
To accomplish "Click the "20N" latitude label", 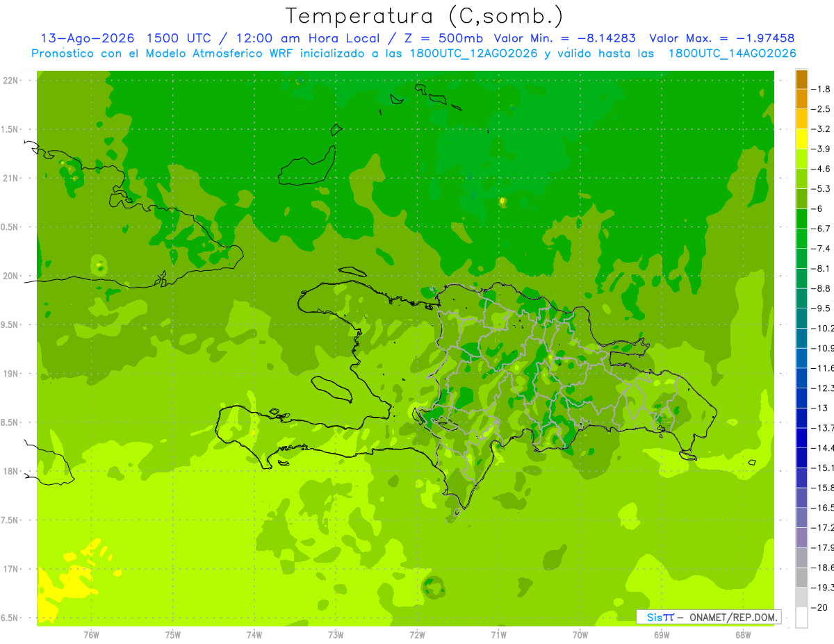I will [12, 276].
